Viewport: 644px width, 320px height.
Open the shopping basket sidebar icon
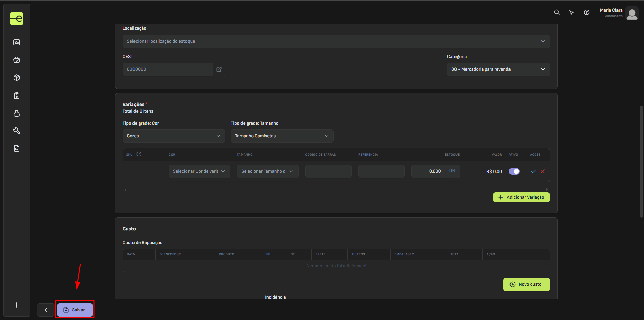coord(17,60)
